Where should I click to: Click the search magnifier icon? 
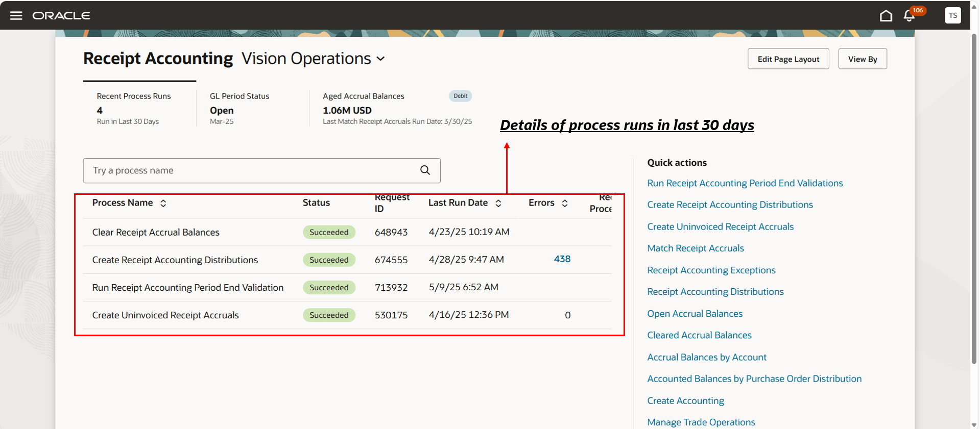point(425,170)
